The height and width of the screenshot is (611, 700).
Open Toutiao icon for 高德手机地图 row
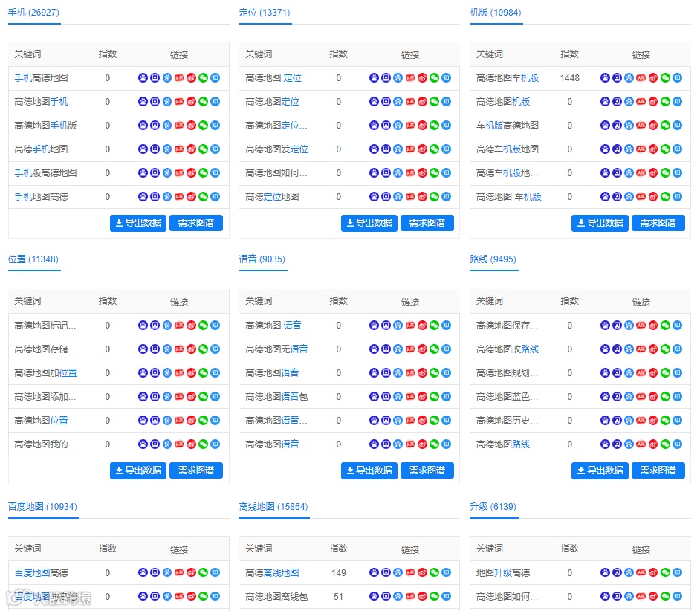click(179, 149)
